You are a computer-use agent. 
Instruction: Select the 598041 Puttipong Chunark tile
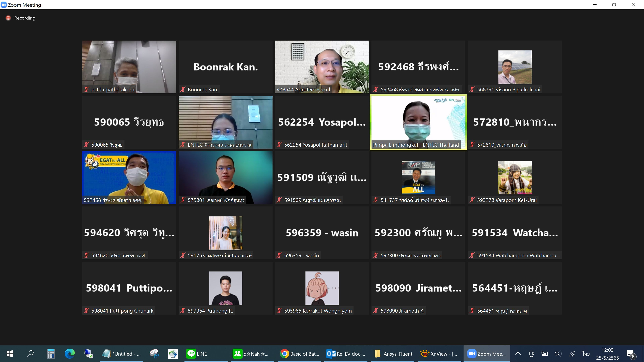(129, 288)
